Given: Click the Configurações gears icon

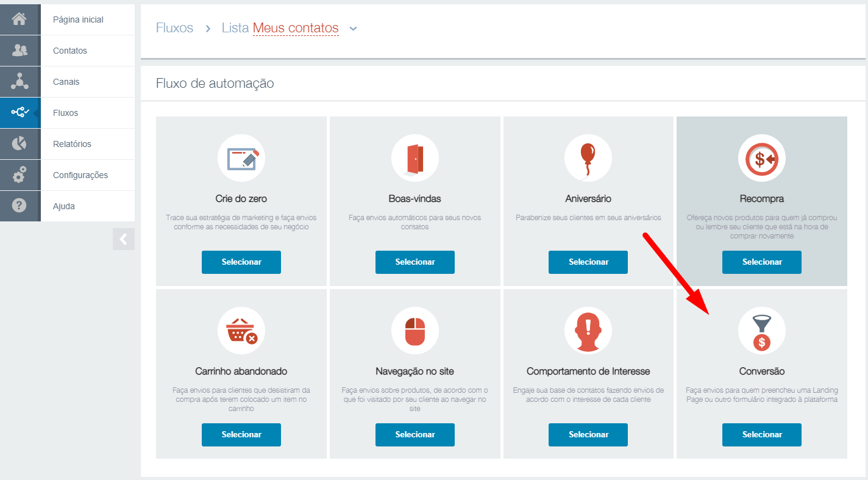Looking at the screenshot, I should coord(20,175).
